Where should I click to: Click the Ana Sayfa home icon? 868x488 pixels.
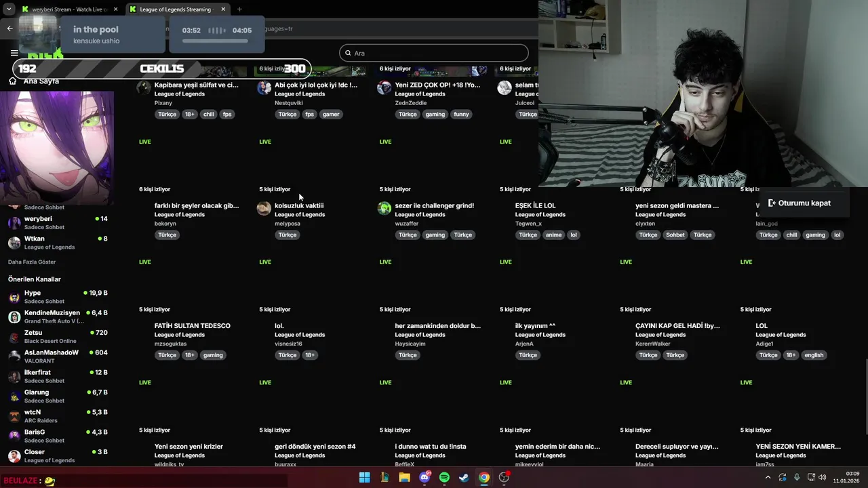click(x=12, y=81)
